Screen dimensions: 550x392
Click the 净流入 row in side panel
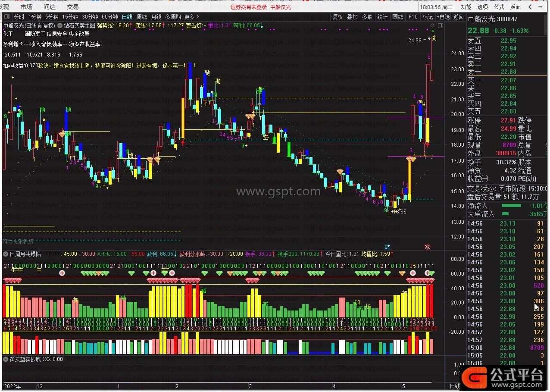508,206
